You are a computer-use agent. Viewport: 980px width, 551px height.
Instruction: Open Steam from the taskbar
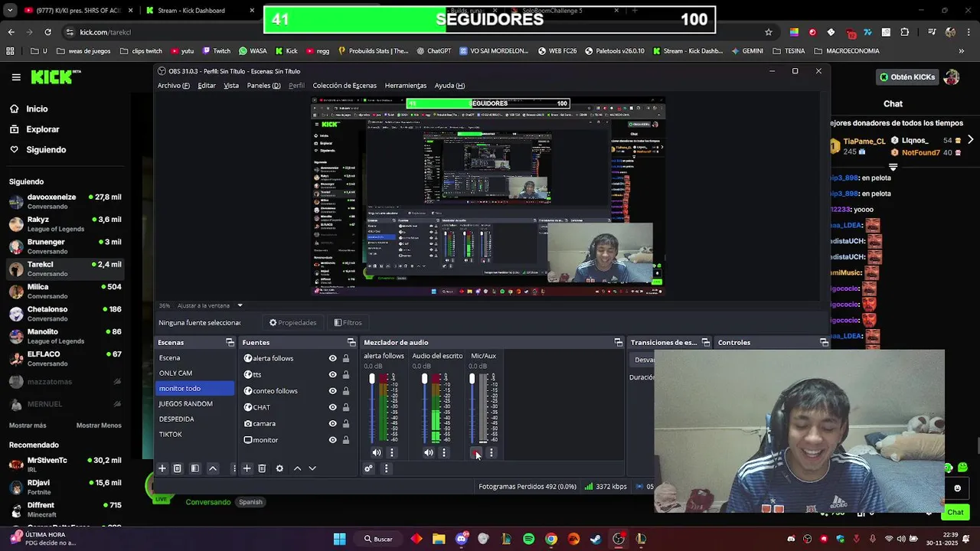click(596, 539)
